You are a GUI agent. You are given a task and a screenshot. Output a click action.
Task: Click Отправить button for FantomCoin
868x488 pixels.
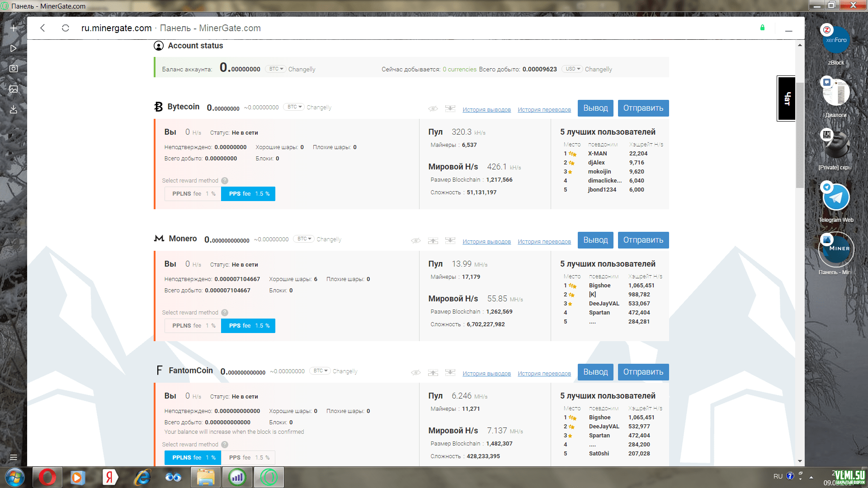[643, 372]
